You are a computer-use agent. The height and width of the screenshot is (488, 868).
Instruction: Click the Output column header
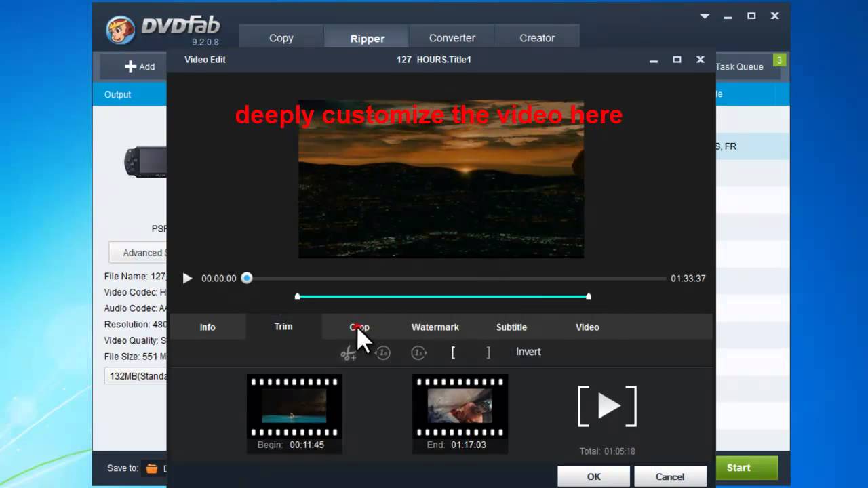coord(117,94)
